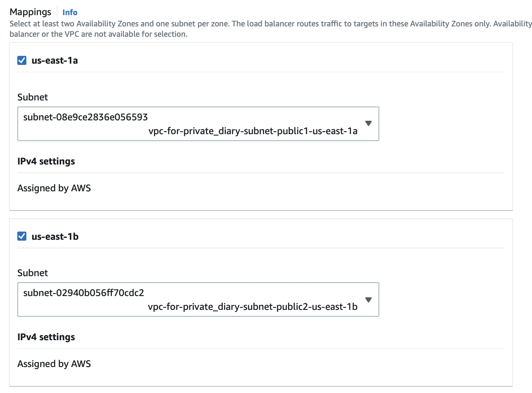Click the us-east-1b zone label
This screenshot has width=532, height=393.
pos(55,236)
